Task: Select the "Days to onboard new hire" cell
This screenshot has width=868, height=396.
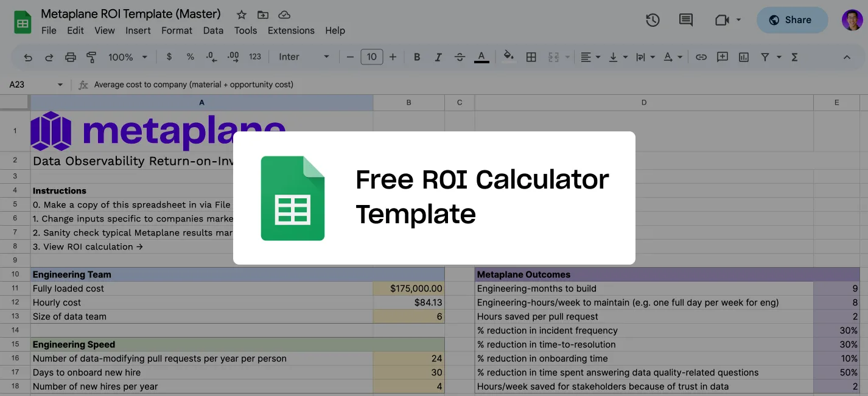Action: (x=201, y=372)
